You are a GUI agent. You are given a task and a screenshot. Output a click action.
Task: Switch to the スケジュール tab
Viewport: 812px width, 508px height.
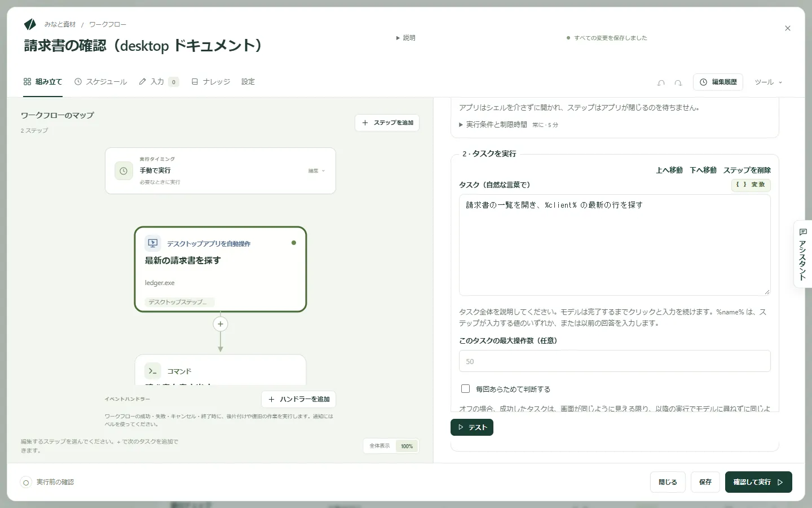tap(101, 82)
